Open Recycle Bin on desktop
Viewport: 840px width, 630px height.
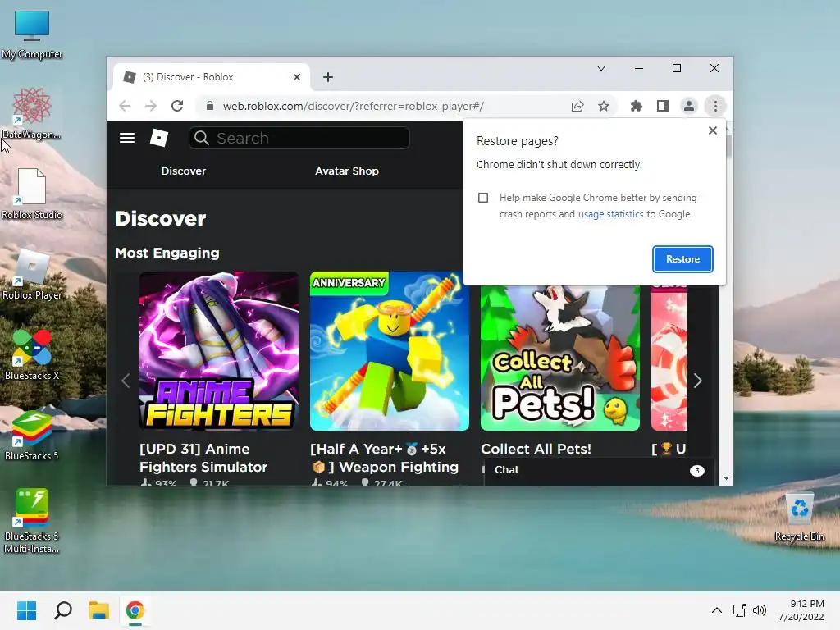799,517
